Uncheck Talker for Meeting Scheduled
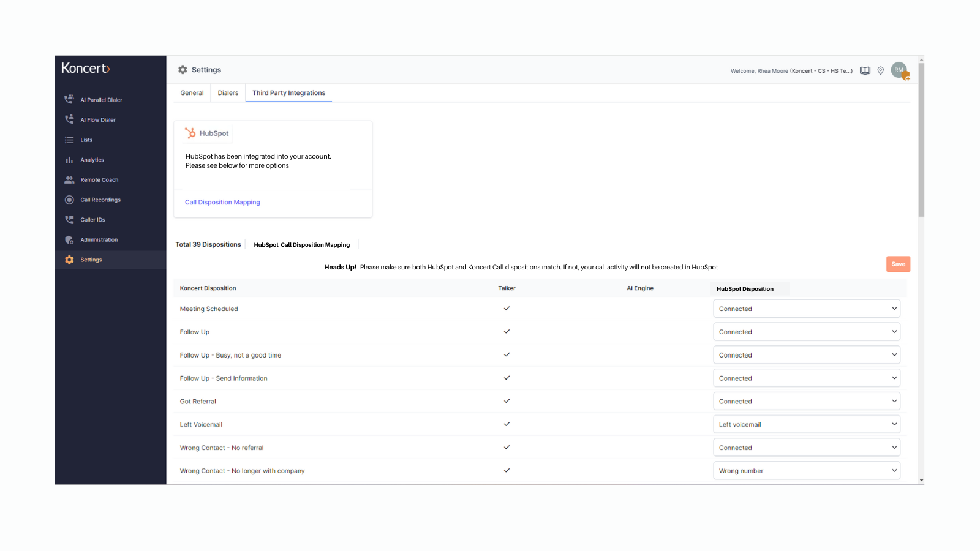 [507, 308]
